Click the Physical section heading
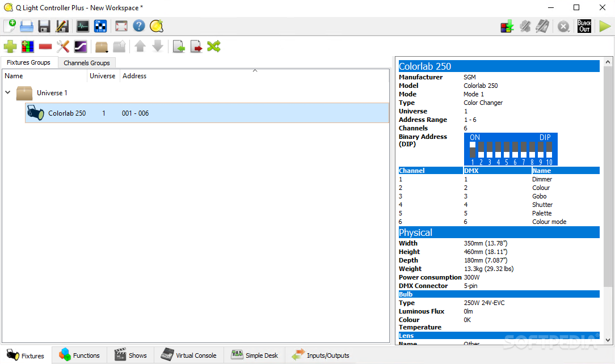The height and width of the screenshot is (364, 615). [x=499, y=232]
